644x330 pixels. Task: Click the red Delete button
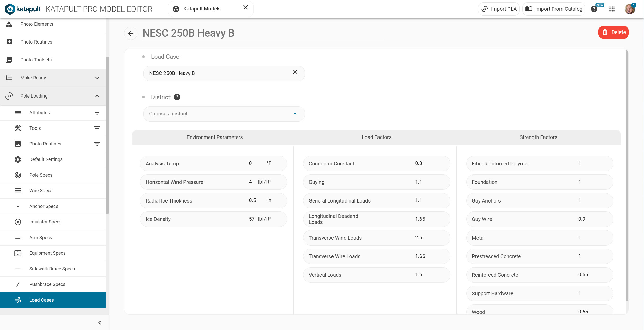coord(613,33)
